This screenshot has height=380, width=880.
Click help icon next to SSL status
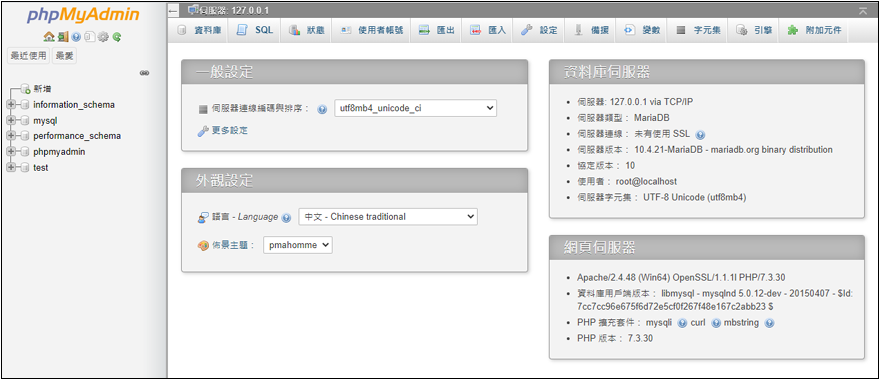[x=700, y=135]
